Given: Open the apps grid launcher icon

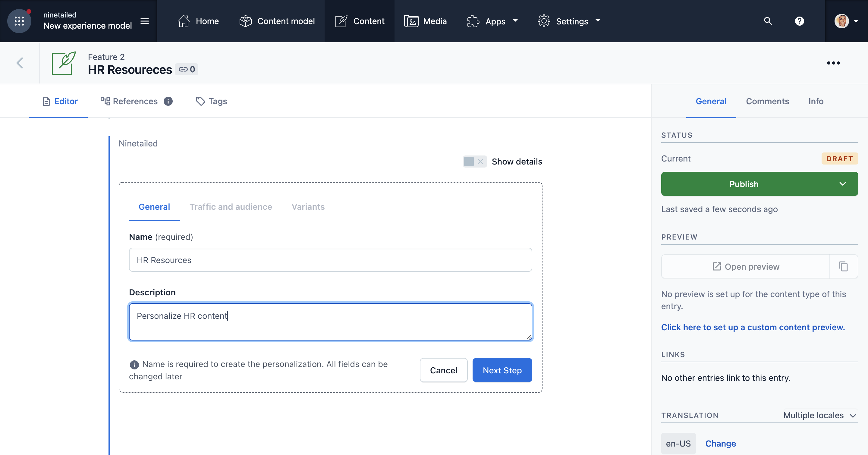Looking at the screenshot, I should click(19, 21).
